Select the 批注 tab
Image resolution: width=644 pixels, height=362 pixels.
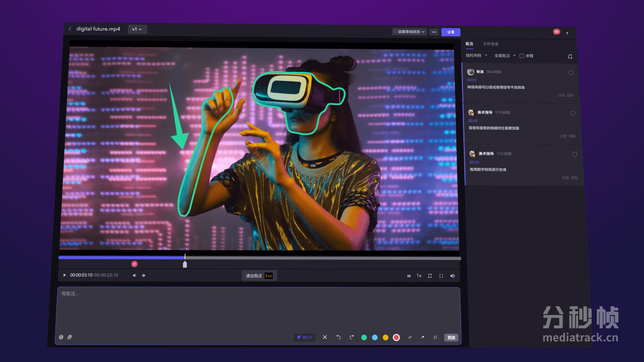[469, 44]
